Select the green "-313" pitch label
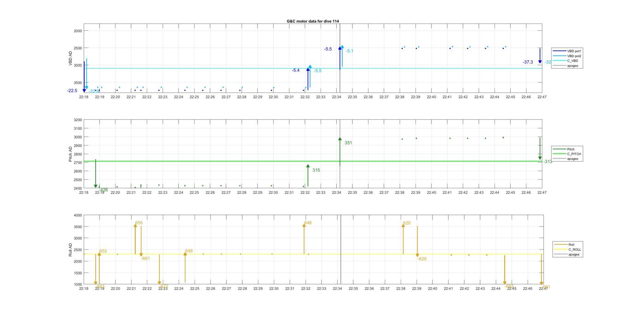Viewport: 644px width, 319px height. pos(547,162)
